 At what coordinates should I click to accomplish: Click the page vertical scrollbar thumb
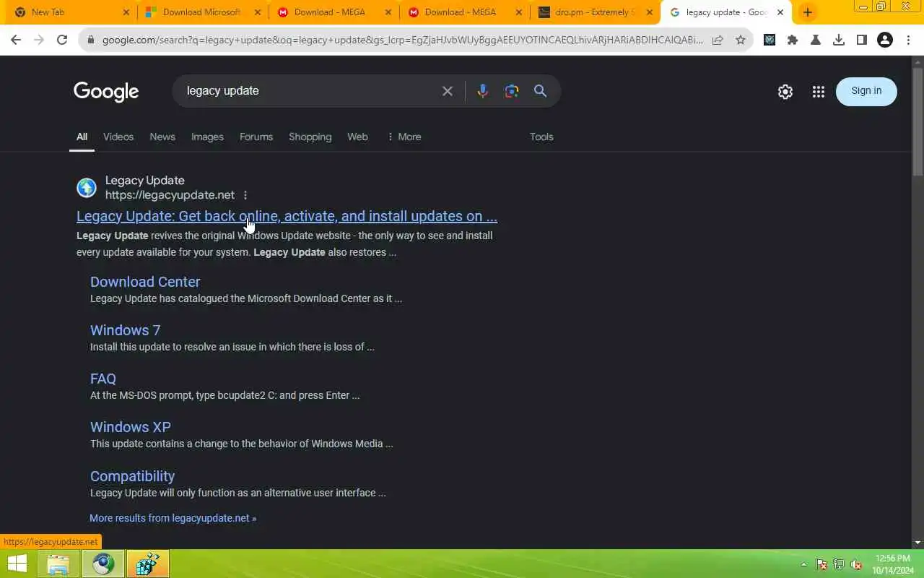pos(918,121)
